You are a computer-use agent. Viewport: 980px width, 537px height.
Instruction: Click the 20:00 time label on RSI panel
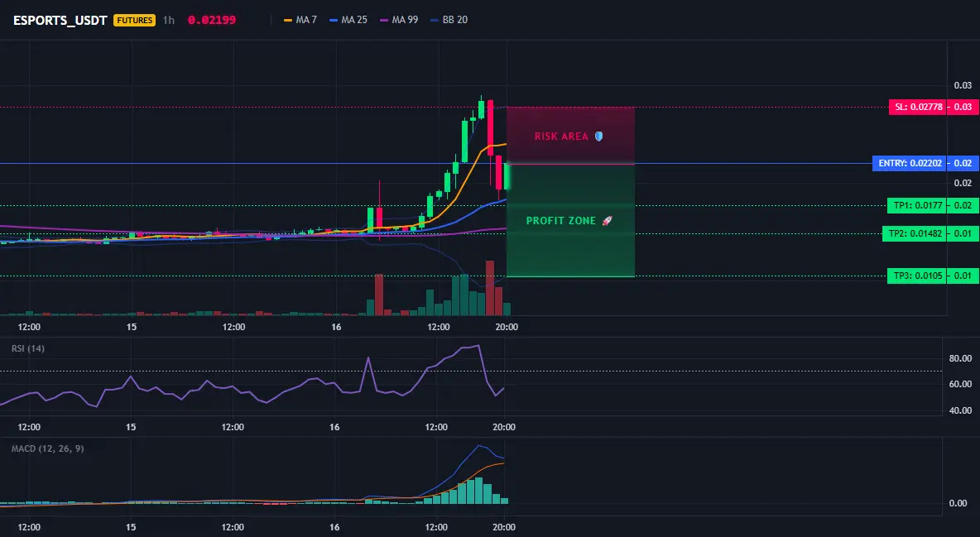[x=504, y=427]
